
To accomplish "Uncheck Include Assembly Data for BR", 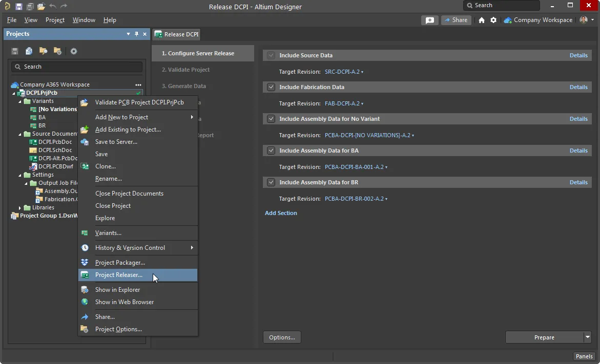I will [271, 182].
